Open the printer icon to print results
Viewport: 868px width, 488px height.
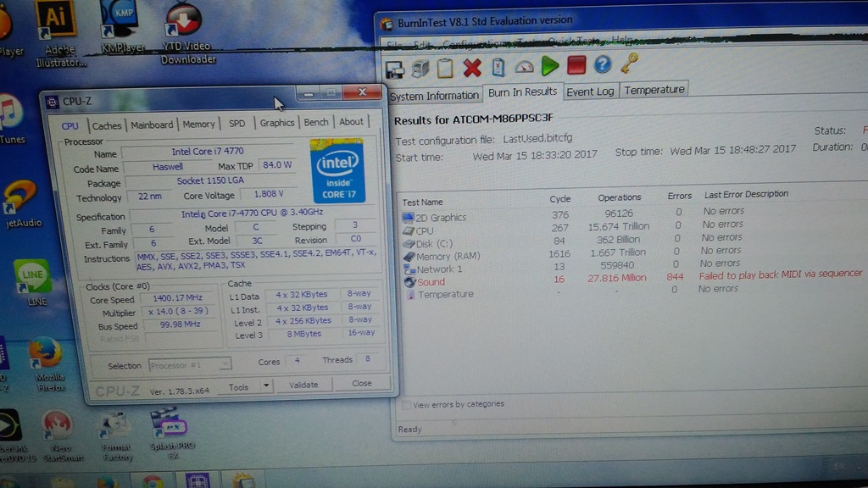[x=420, y=65]
